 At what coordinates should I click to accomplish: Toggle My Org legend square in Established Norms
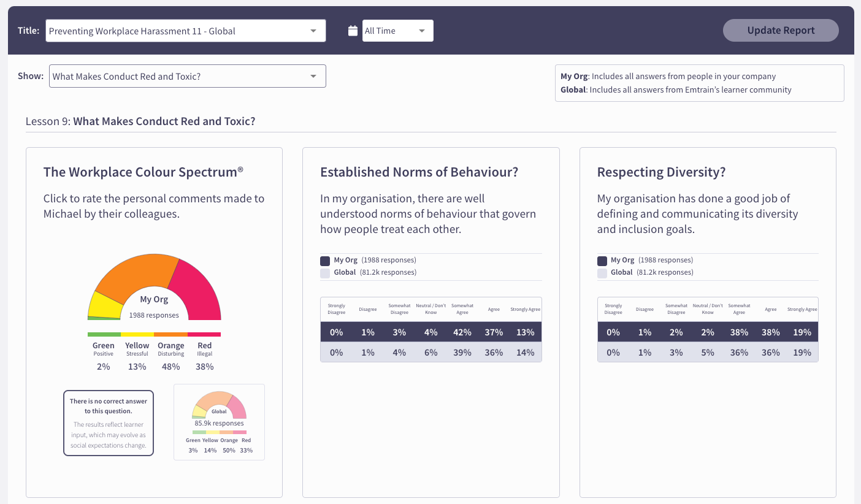pyautogui.click(x=325, y=261)
